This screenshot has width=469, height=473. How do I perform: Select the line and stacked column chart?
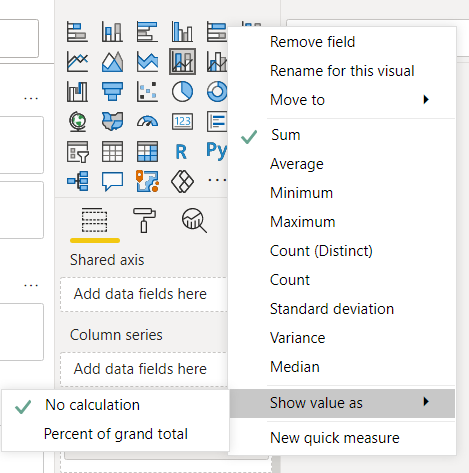tap(182, 62)
